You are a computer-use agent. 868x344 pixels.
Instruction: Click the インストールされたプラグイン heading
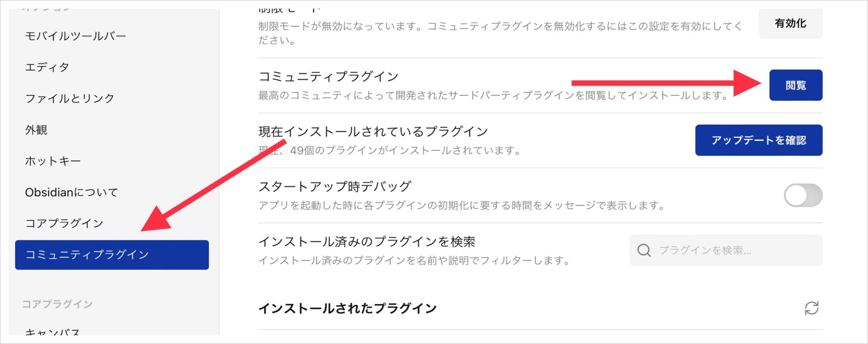click(x=348, y=309)
